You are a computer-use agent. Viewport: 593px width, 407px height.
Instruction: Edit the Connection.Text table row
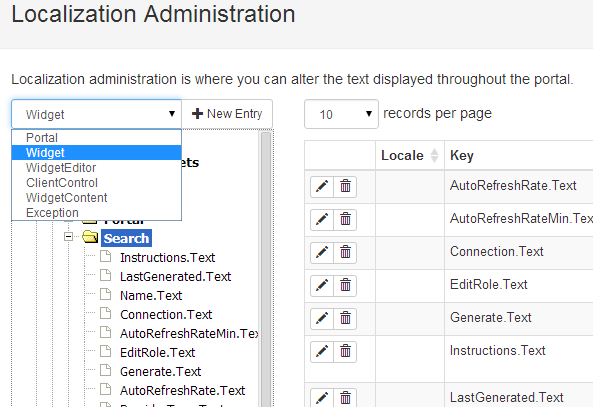tap(322, 252)
